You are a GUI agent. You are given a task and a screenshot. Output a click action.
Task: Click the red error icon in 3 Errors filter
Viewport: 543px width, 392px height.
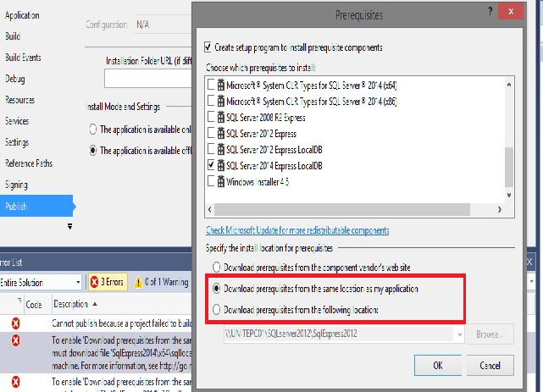94,282
